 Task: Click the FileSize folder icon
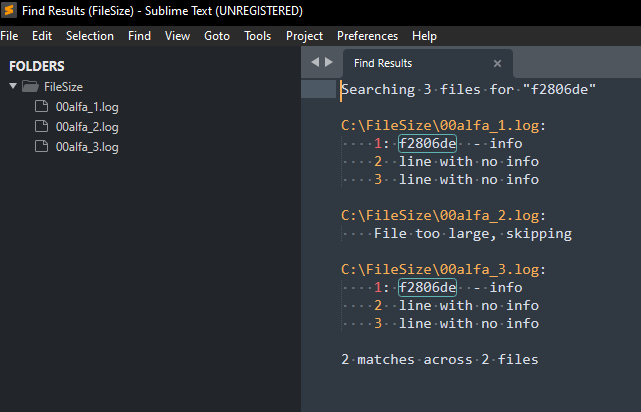[x=30, y=86]
